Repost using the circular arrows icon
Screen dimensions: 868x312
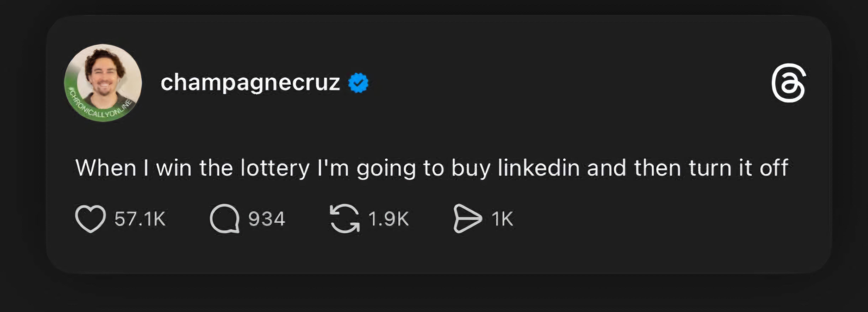(344, 219)
